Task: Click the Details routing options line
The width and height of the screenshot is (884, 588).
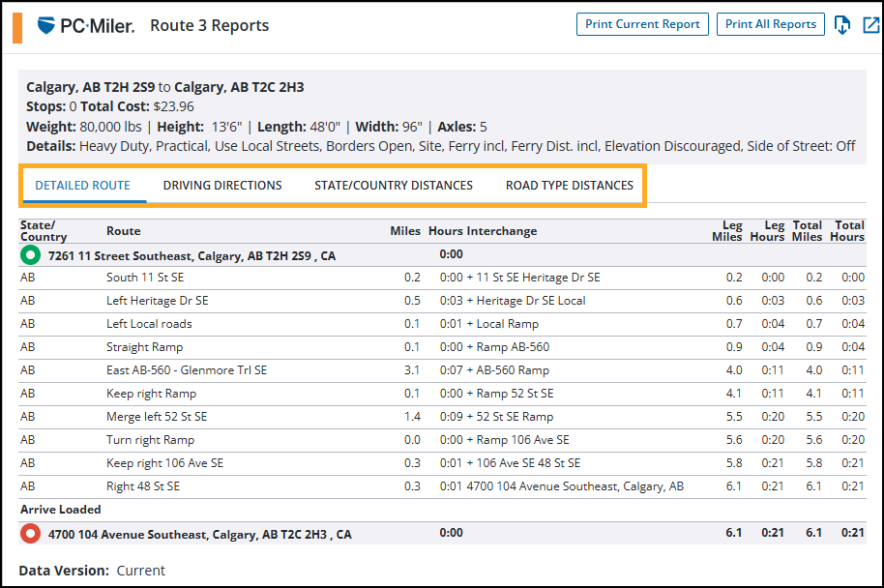Action: pos(440,147)
